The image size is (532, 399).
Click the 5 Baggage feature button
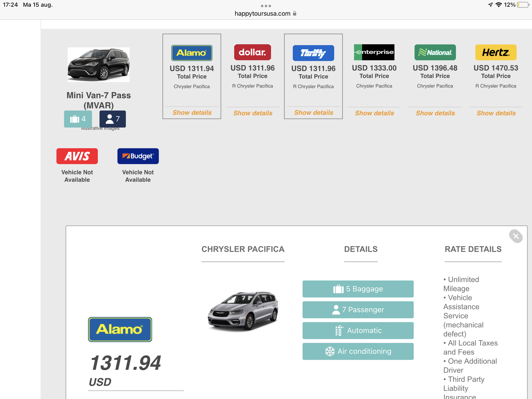pyautogui.click(x=358, y=289)
